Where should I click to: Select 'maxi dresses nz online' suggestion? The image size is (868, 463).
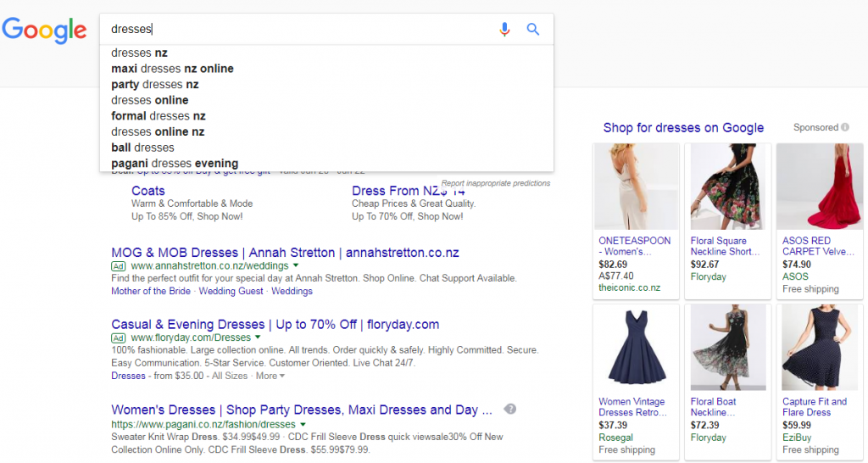pyautogui.click(x=172, y=69)
